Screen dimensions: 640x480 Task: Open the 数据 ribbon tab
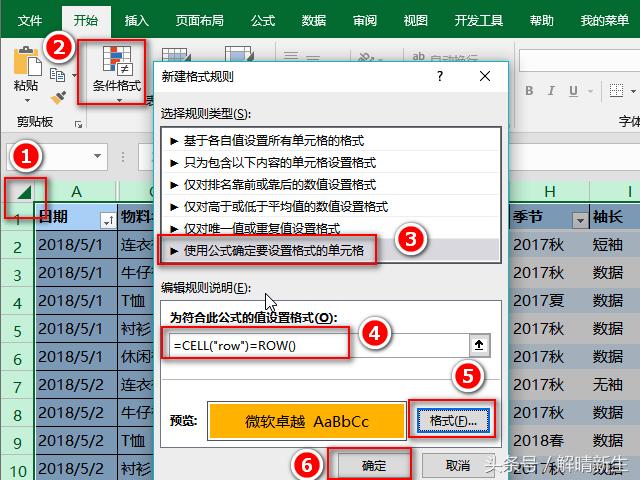click(x=314, y=20)
